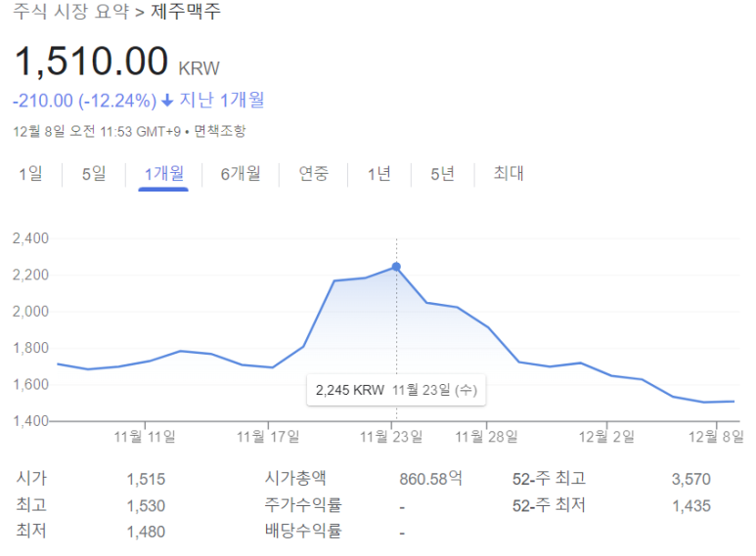Click the down arrow icon beside the change
Image resolution: width=756 pixels, height=556 pixels.
(x=167, y=101)
